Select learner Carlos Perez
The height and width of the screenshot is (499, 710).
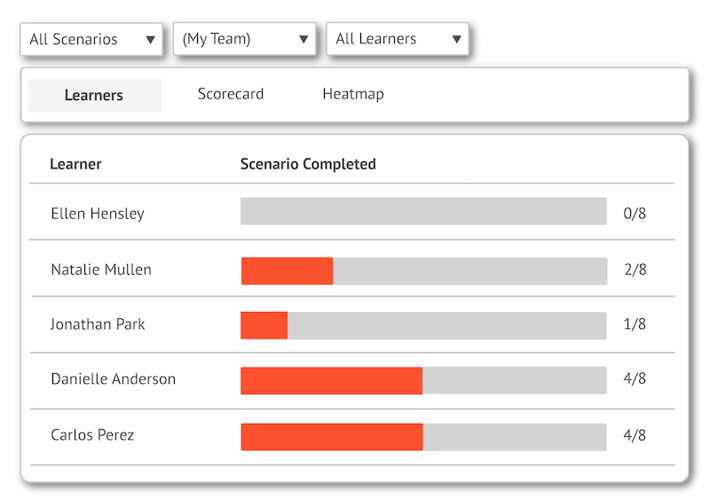point(92,435)
